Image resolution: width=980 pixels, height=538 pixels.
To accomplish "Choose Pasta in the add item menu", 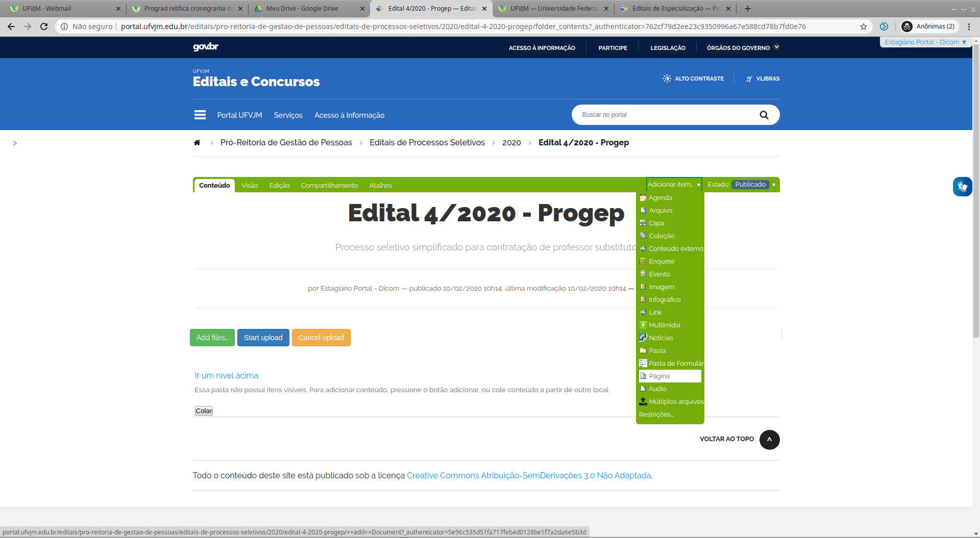I will (x=657, y=351).
